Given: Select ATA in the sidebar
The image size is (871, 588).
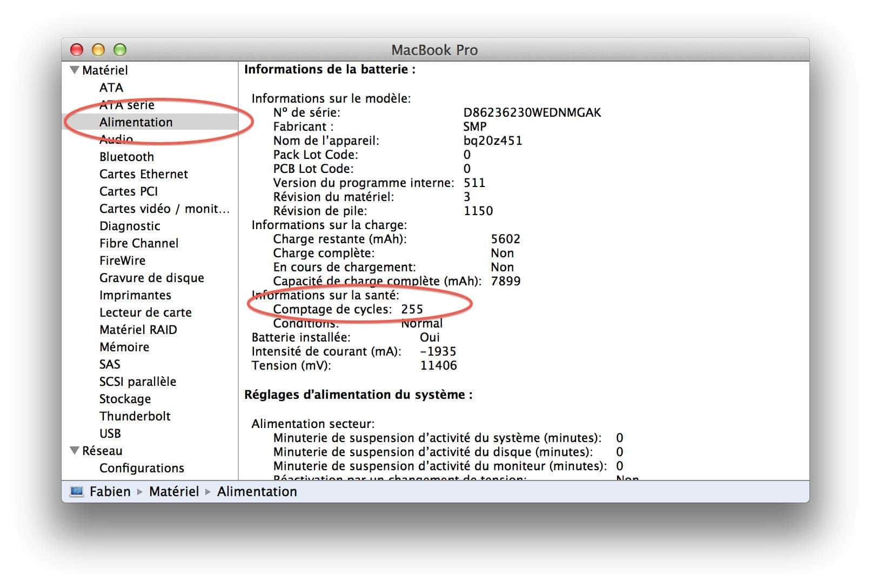Looking at the screenshot, I should [111, 88].
